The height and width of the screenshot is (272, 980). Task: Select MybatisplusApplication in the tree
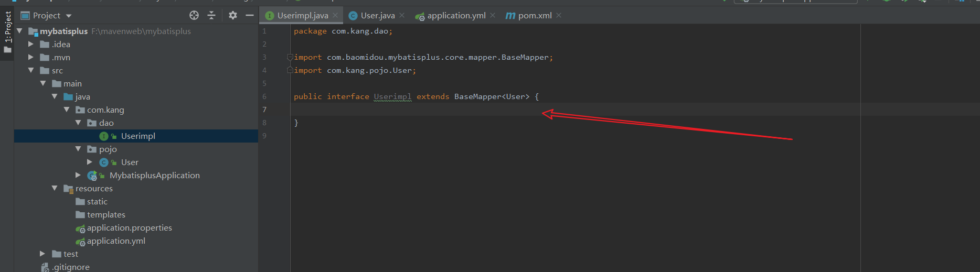pos(155,175)
